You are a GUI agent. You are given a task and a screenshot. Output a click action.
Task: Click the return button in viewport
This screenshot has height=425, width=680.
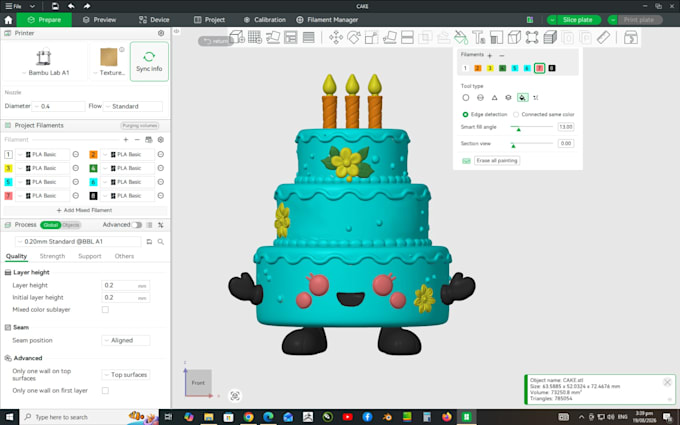coord(216,41)
